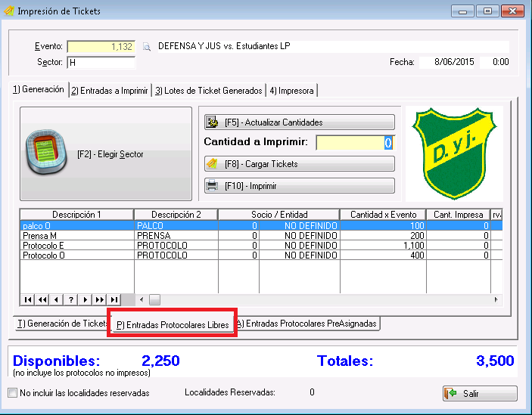Image resolution: width=532 pixels, height=415 pixels.
Task: Click F8 Cargar Tickets button
Action: (x=299, y=163)
